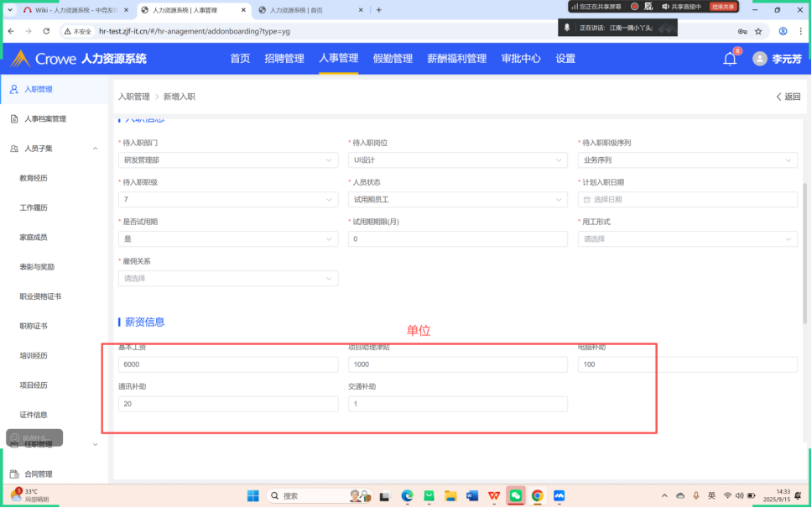Screen dimensions: 812x508
Task: Open WPS Office from taskbar
Action: click(494, 495)
